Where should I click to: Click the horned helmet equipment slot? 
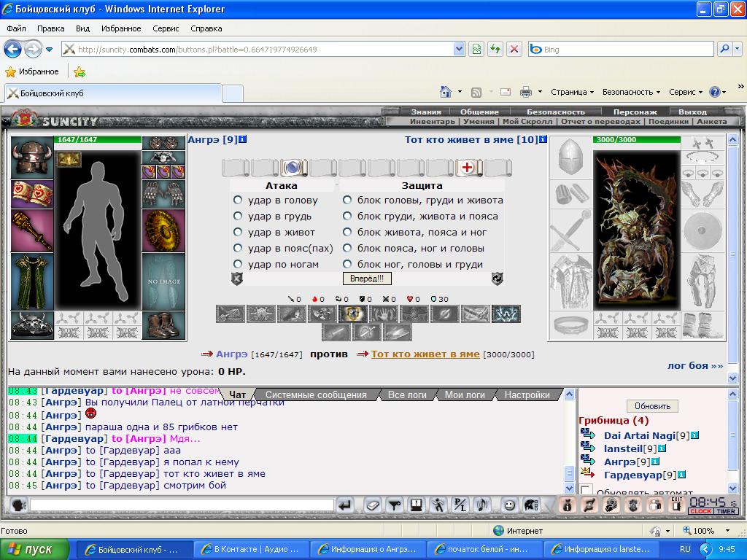pyautogui.click(x=32, y=157)
